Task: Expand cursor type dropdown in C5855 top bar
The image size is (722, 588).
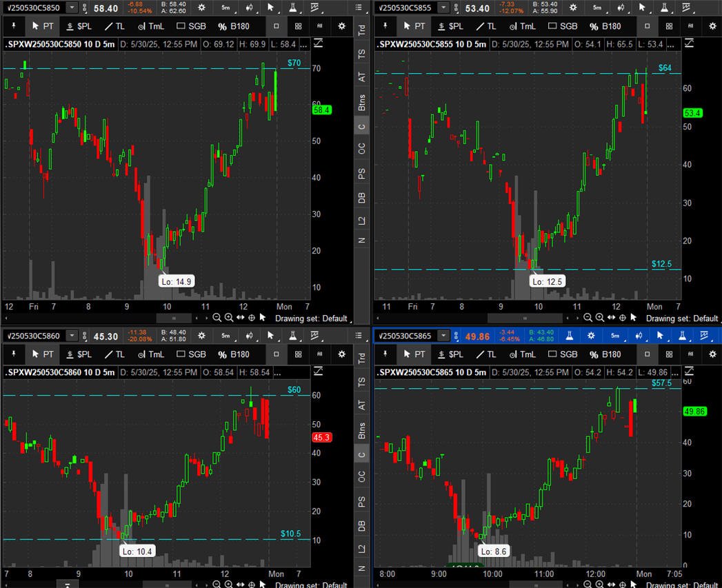Action: (643, 8)
